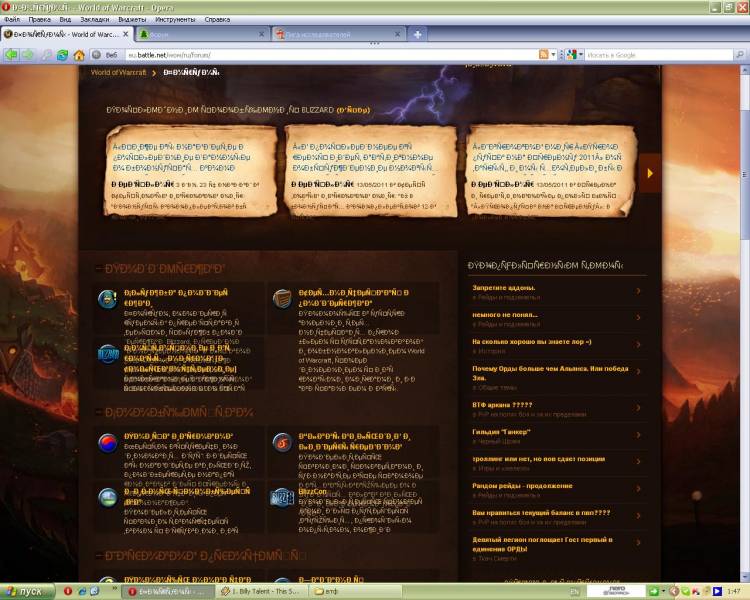
Task: Click chevron beside 'Запретите аддоны.' topic
Action: (x=638, y=290)
